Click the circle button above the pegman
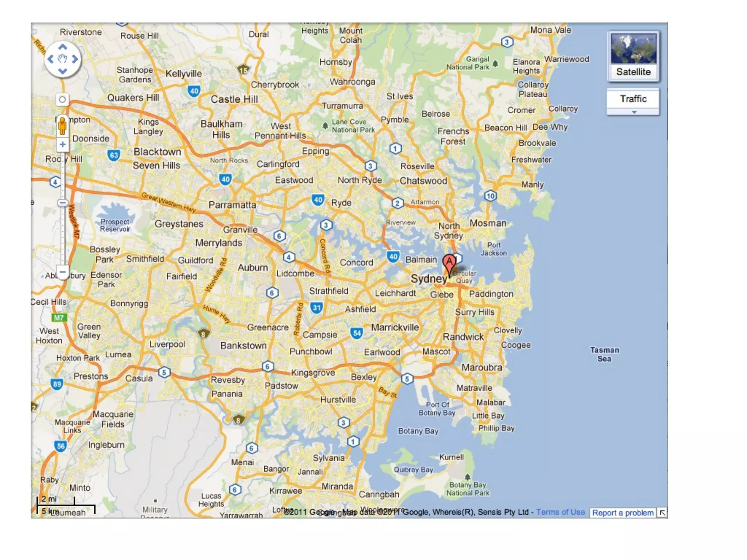The image size is (747, 560). [x=62, y=100]
